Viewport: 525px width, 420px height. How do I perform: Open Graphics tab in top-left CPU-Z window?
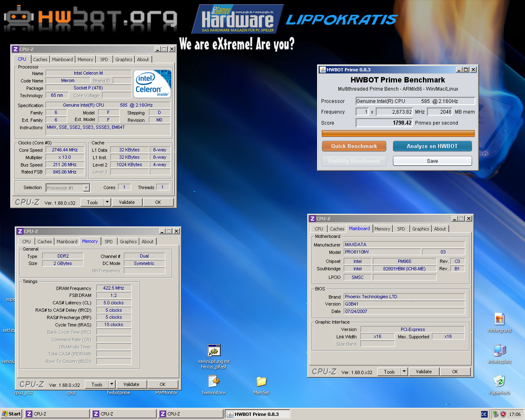pyautogui.click(x=124, y=59)
